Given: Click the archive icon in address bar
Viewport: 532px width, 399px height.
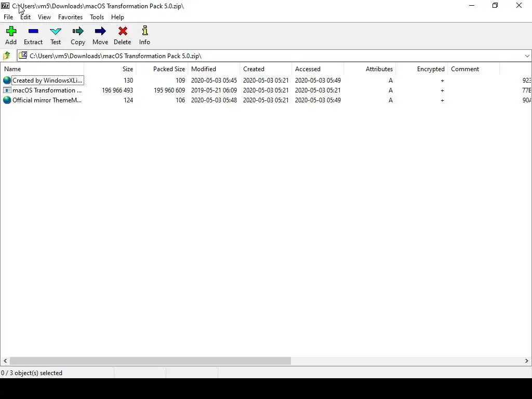Looking at the screenshot, I should [23, 55].
